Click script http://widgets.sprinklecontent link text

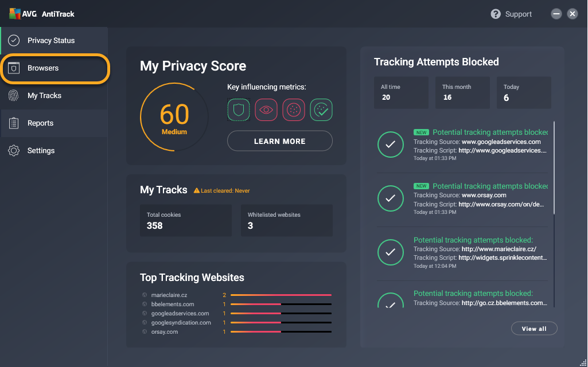[503, 257]
